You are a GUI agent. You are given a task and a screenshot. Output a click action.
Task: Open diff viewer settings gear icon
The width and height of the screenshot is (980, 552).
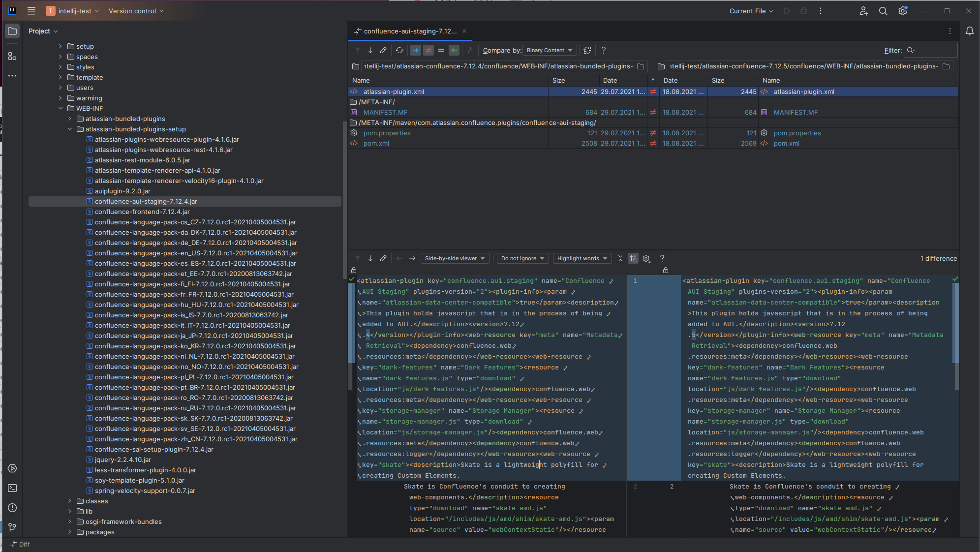(x=646, y=258)
